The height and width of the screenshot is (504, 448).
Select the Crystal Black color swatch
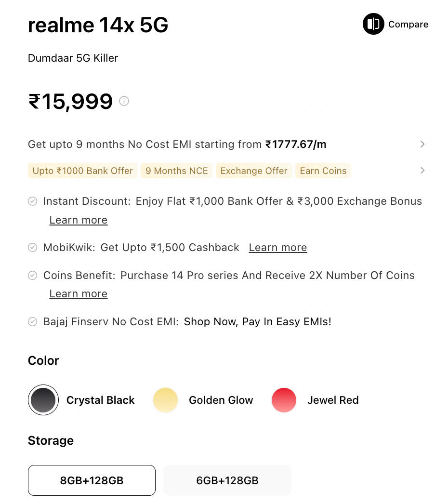[43, 400]
